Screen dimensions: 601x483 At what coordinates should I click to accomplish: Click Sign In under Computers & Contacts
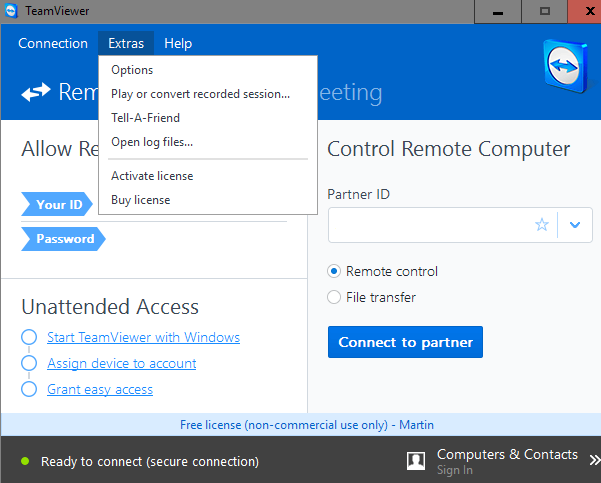tap(455, 470)
